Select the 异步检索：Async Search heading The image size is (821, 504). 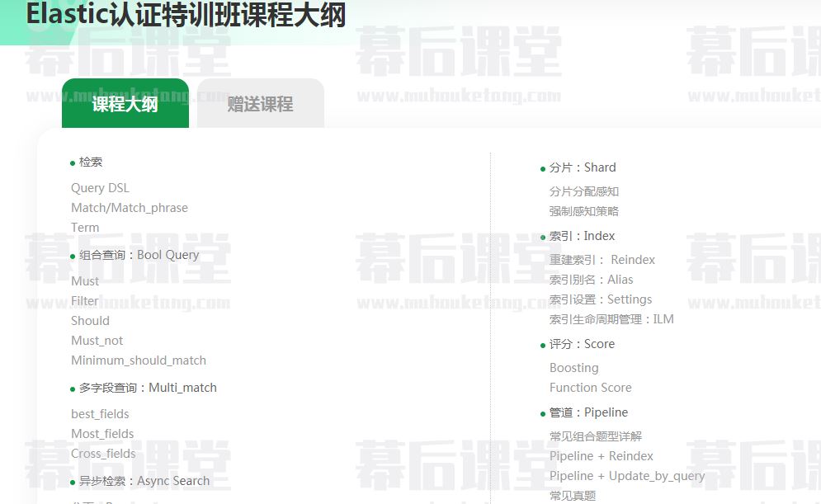[144, 481]
